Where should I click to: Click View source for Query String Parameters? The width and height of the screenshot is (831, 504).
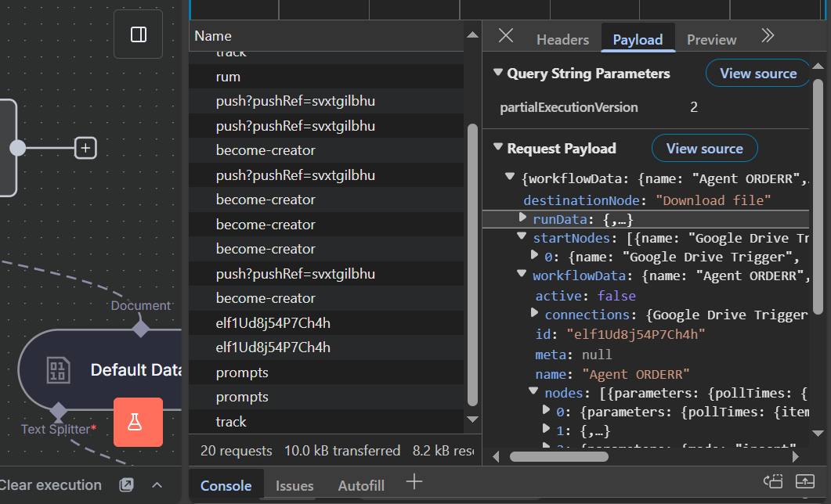(757, 74)
